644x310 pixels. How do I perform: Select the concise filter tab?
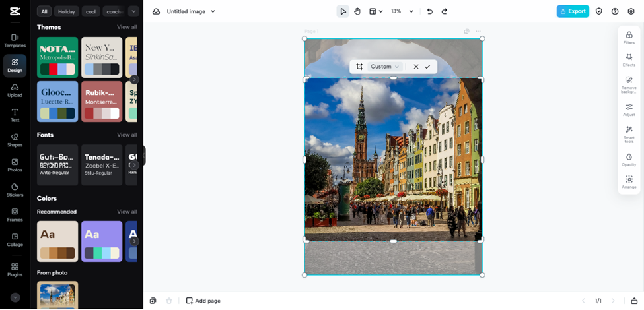(114, 11)
